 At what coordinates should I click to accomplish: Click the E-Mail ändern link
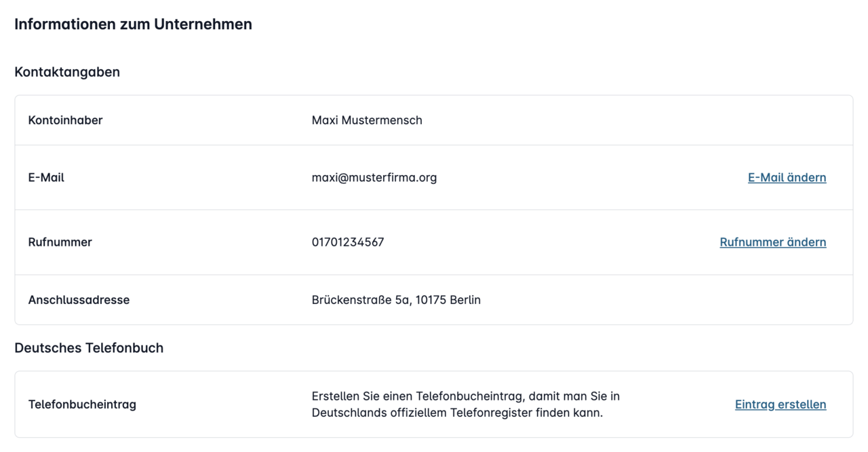point(787,178)
